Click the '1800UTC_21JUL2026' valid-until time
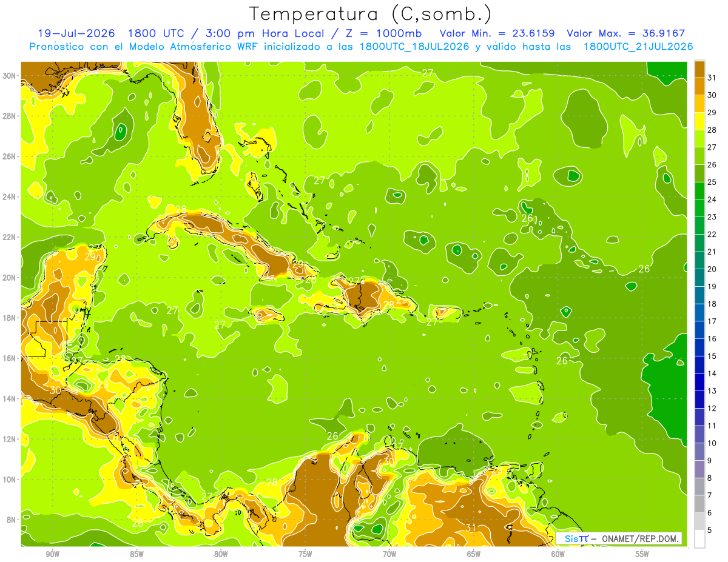 click(x=638, y=47)
